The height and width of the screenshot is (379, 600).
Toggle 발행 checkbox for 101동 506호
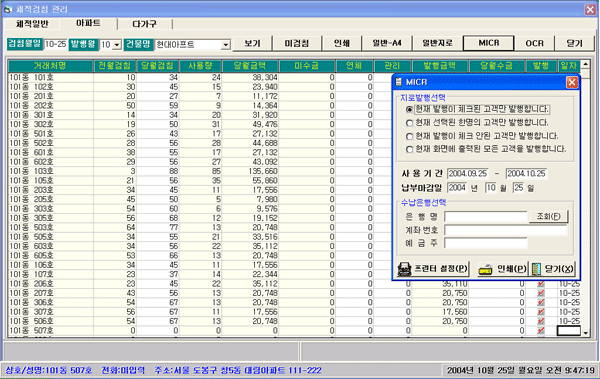541,321
